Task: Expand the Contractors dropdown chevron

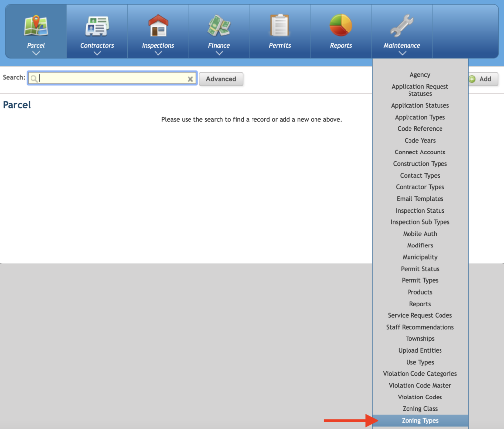Action: pyautogui.click(x=97, y=53)
